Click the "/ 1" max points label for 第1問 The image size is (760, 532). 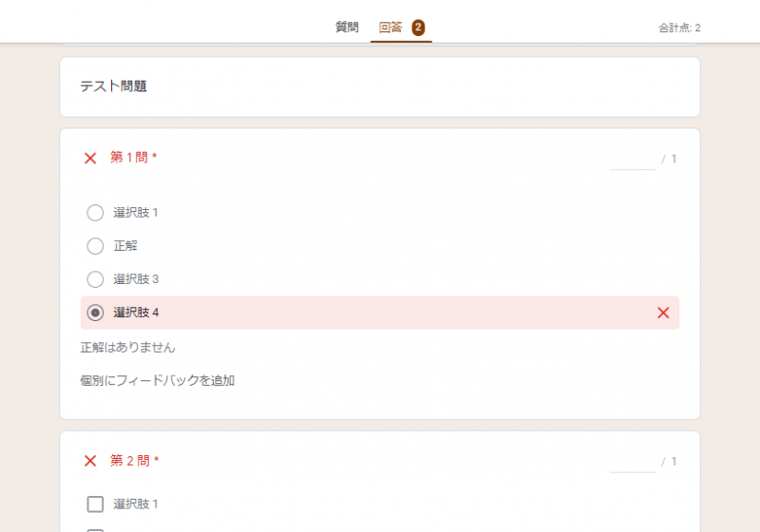[670, 159]
